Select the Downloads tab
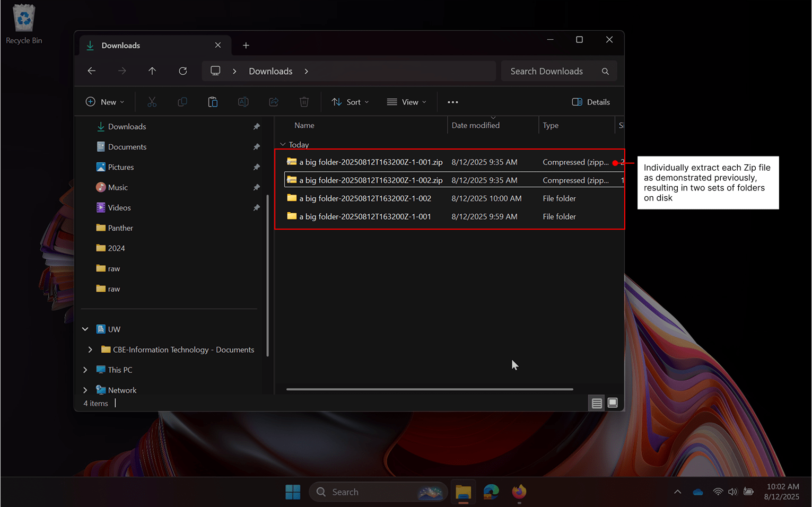The height and width of the screenshot is (507, 812). [121, 45]
